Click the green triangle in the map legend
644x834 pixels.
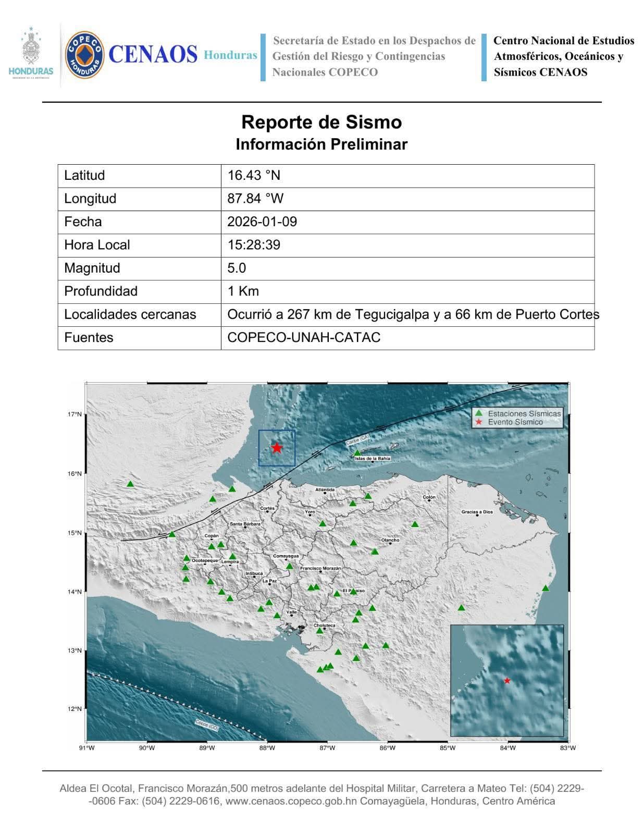(479, 413)
